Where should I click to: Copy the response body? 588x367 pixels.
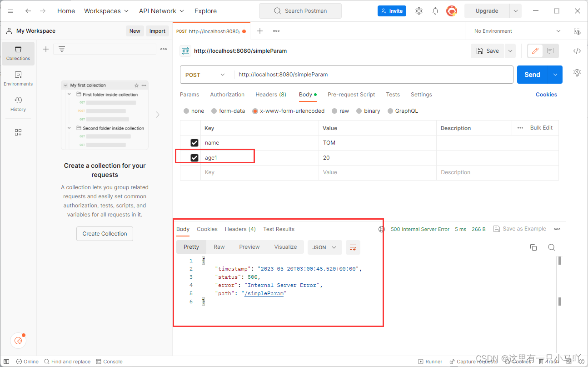point(533,247)
